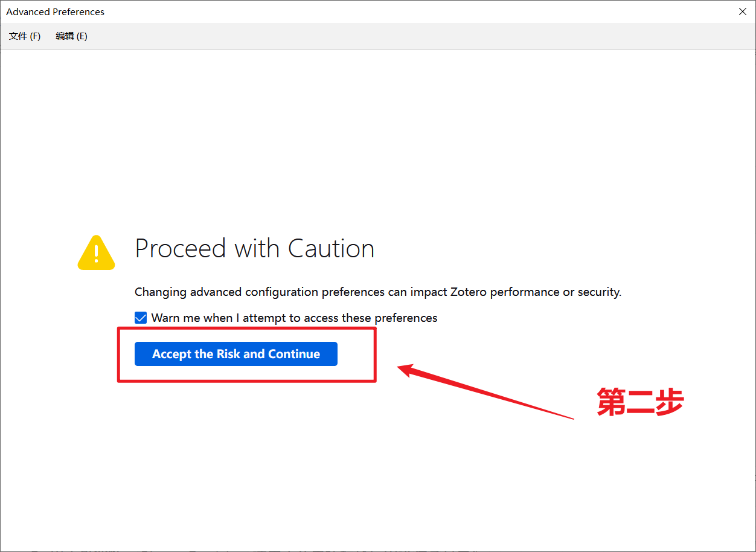
Task: Click Accept the Risk and Continue button
Action: pyautogui.click(x=236, y=354)
